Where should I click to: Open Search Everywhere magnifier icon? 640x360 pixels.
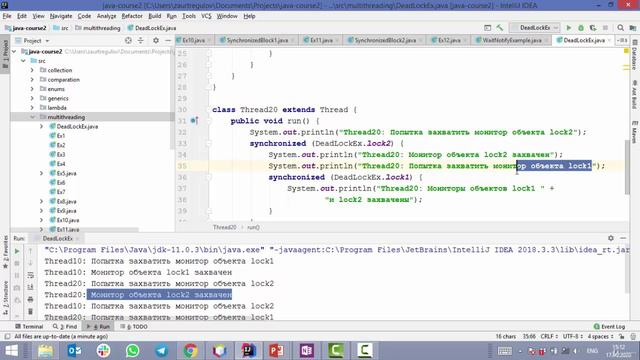pyautogui.click(x=620, y=28)
